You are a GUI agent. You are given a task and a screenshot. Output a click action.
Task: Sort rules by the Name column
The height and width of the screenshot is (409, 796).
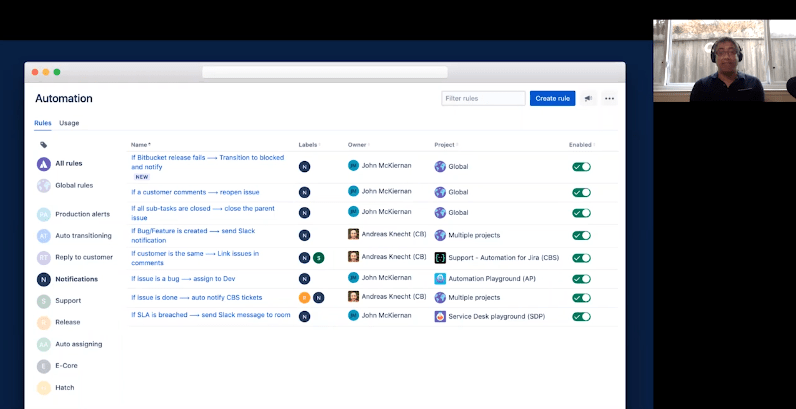(x=140, y=144)
